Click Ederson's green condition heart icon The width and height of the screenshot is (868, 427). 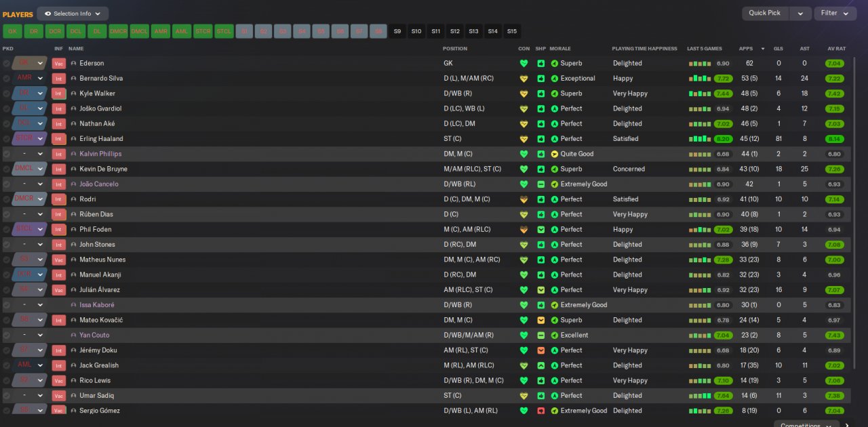[524, 63]
